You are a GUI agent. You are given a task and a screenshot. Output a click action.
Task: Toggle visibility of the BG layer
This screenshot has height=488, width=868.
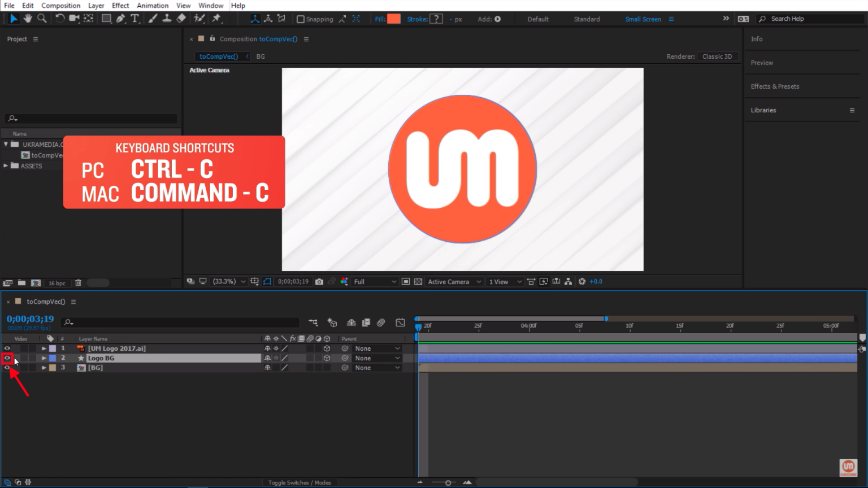[x=7, y=368]
